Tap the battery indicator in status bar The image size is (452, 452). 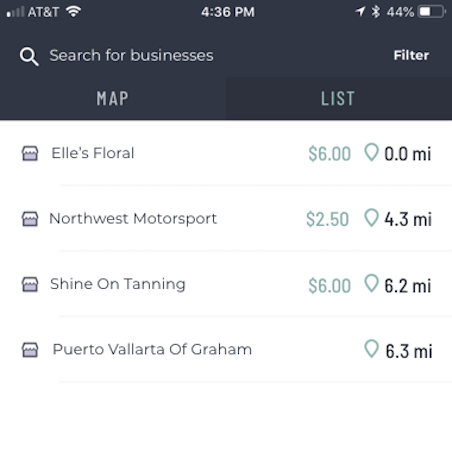click(x=432, y=12)
